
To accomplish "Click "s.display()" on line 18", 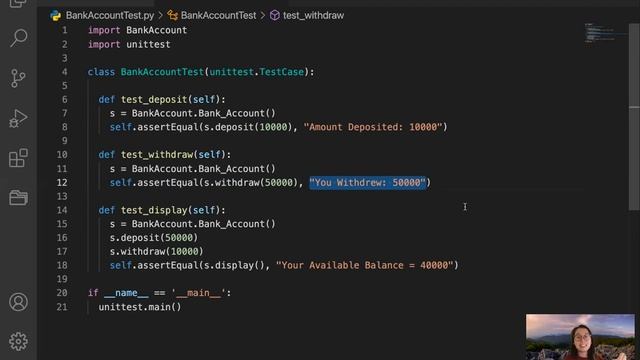I will (x=234, y=265).
